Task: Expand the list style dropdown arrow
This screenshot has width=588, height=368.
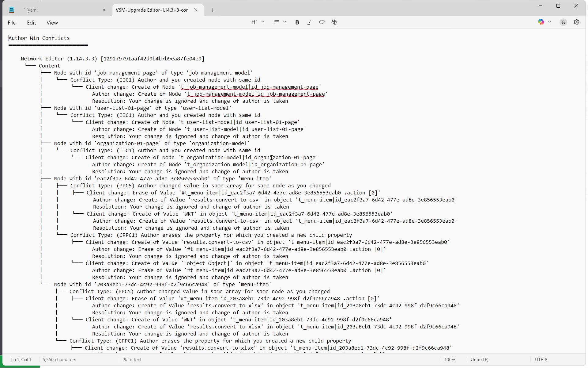Action: coord(285,22)
